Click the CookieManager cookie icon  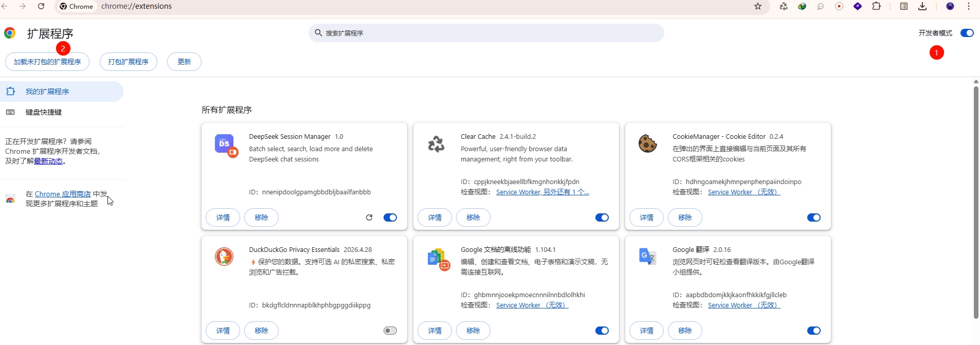(x=648, y=143)
